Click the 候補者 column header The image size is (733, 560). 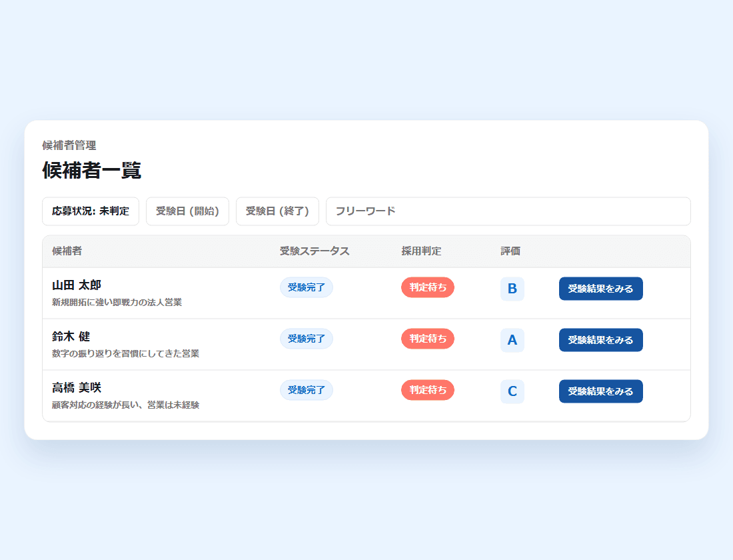tap(67, 251)
